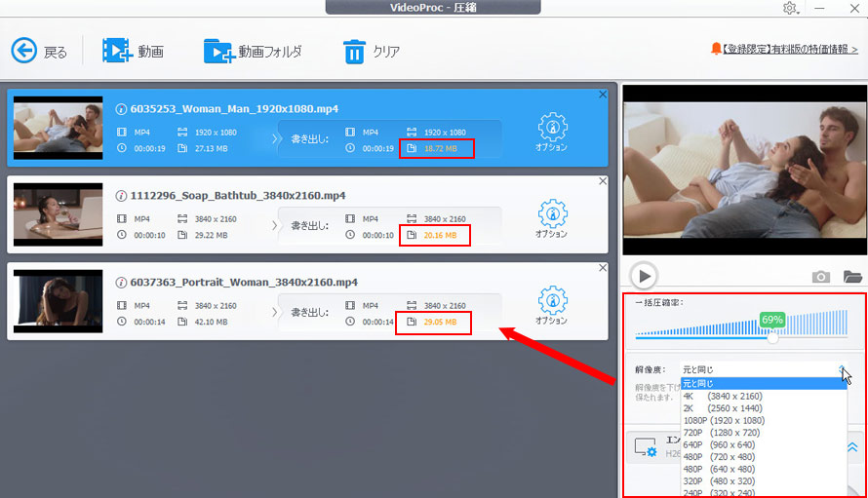Click source size 27.13 MB
The image size is (868, 498).
pyautogui.click(x=211, y=148)
